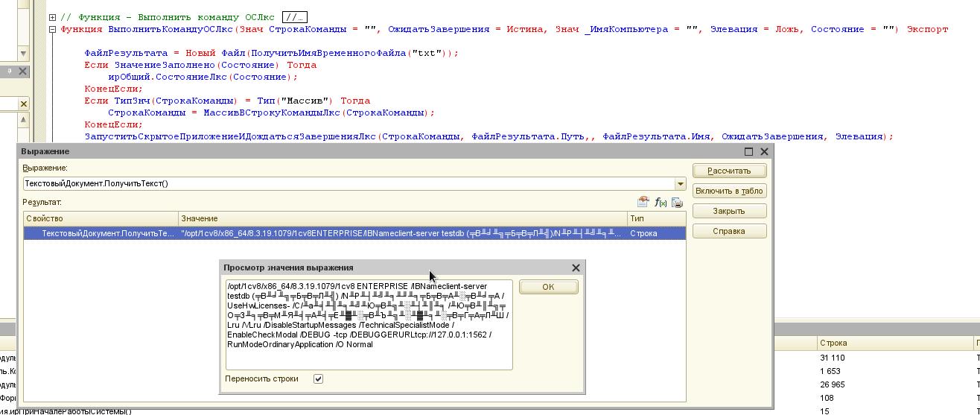Image resolution: width=980 pixels, height=415 pixels.
Task: Confirm with OK in value viewer
Action: 548,287
